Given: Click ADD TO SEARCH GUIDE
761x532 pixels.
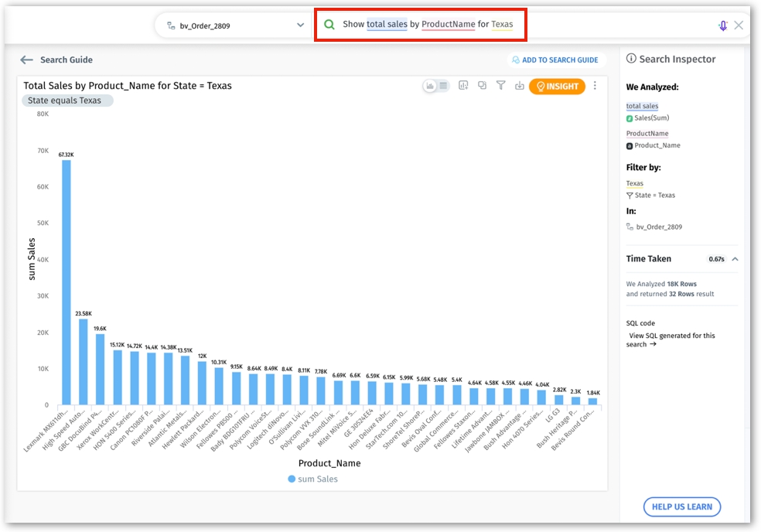Looking at the screenshot, I should click(x=554, y=60).
